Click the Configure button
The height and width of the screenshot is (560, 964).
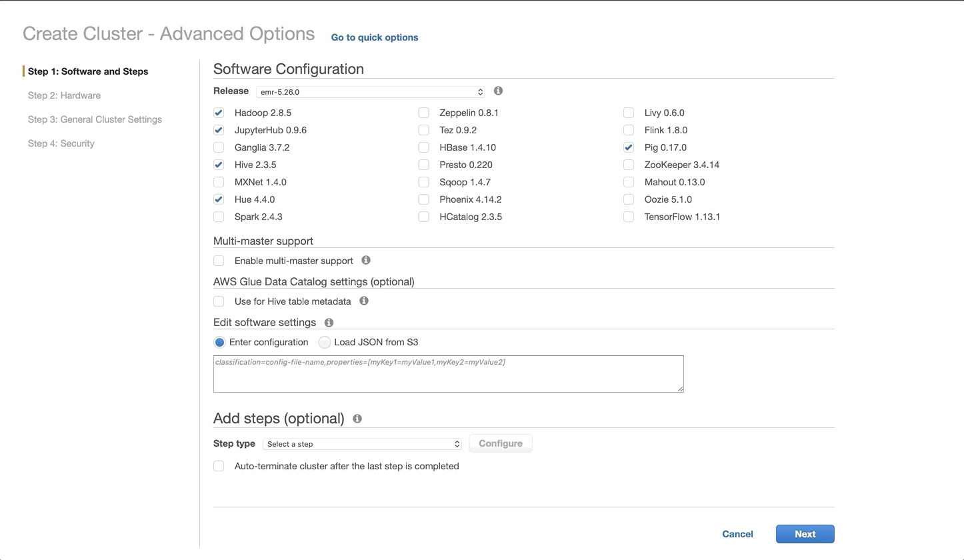click(501, 443)
